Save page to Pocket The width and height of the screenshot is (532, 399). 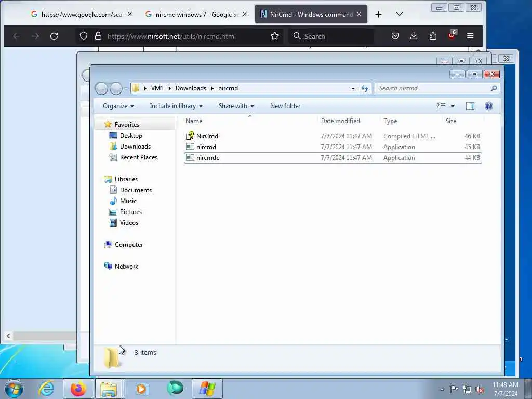click(395, 36)
